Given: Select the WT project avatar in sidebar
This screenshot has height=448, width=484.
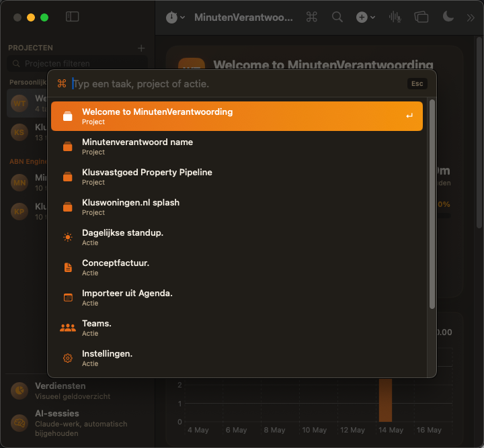Looking at the screenshot, I should [x=19, y=103].
